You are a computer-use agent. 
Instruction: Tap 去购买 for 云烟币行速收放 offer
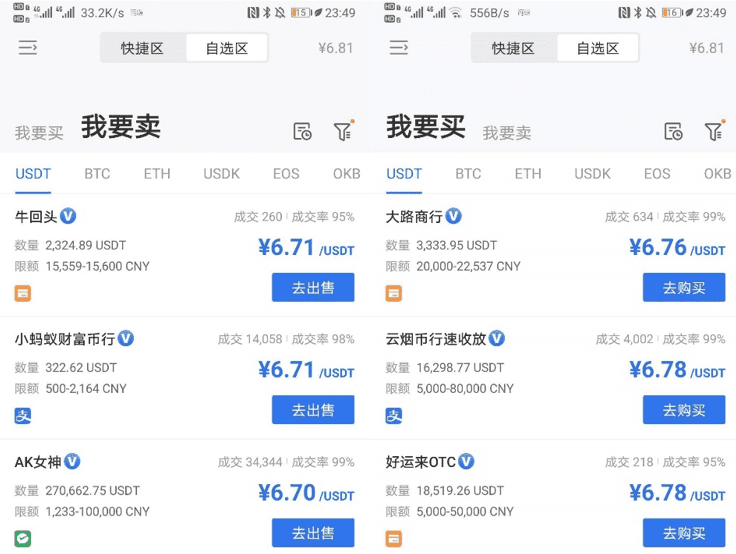tap(684, 410)
